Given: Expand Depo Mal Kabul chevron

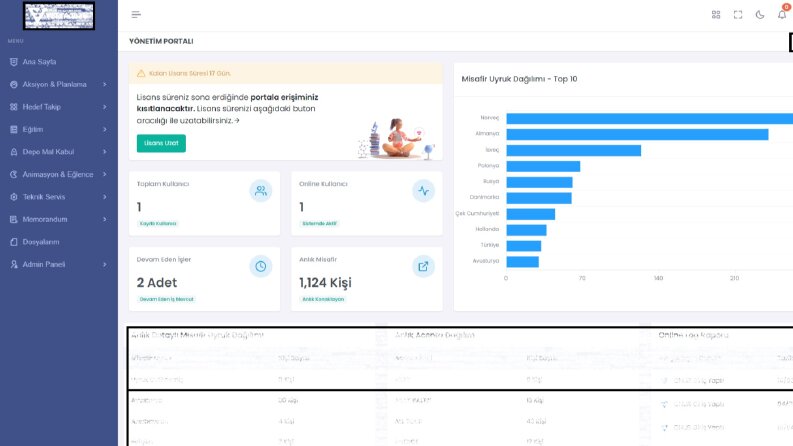Looking at the screenshot, I should (x=105, y=152).
